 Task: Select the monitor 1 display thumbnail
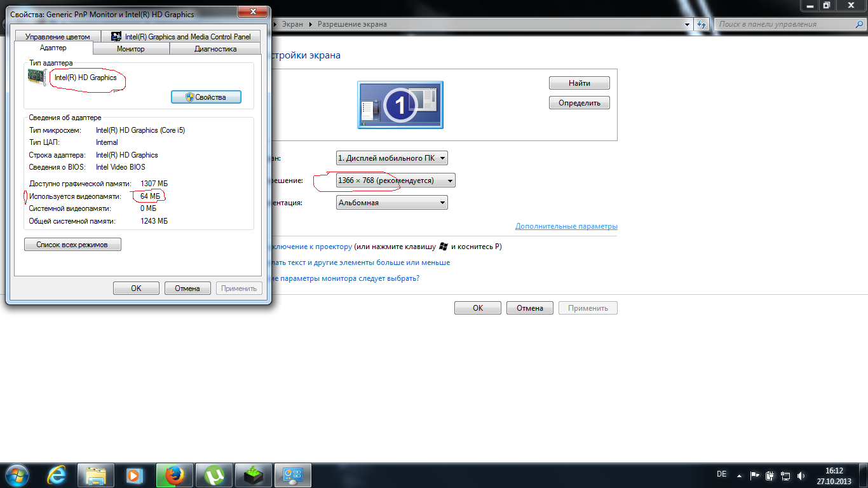tap(400, 105)
